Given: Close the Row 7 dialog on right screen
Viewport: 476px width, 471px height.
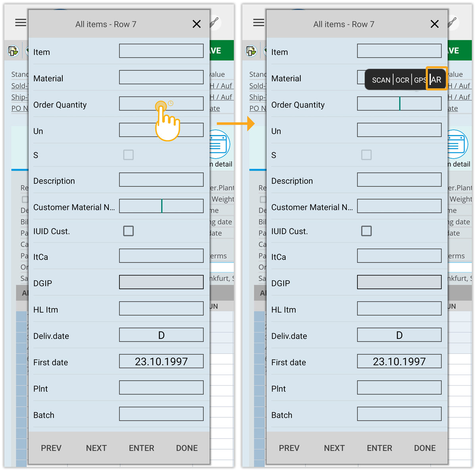Looking at the screenshot, I should 434,24.
